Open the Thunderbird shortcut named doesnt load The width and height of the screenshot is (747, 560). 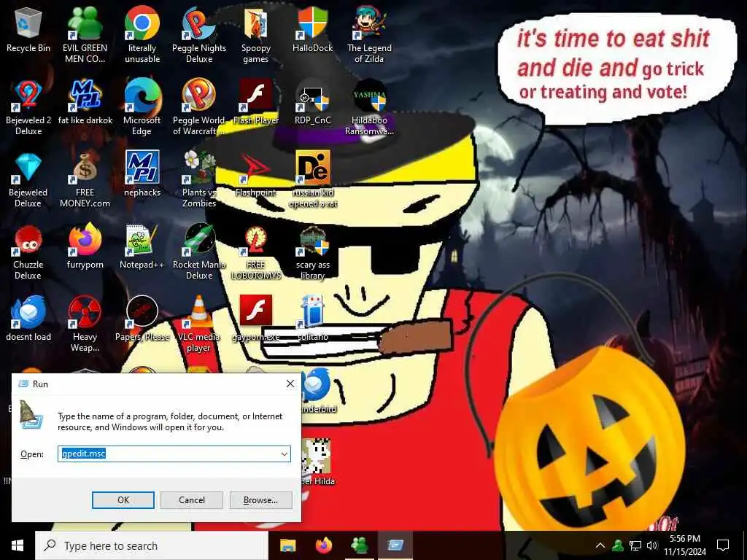click(28, 319)
